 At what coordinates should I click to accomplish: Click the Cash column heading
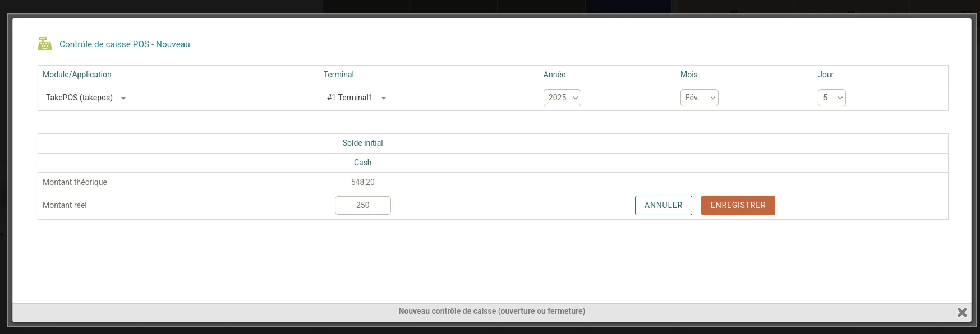pos(362,163)
